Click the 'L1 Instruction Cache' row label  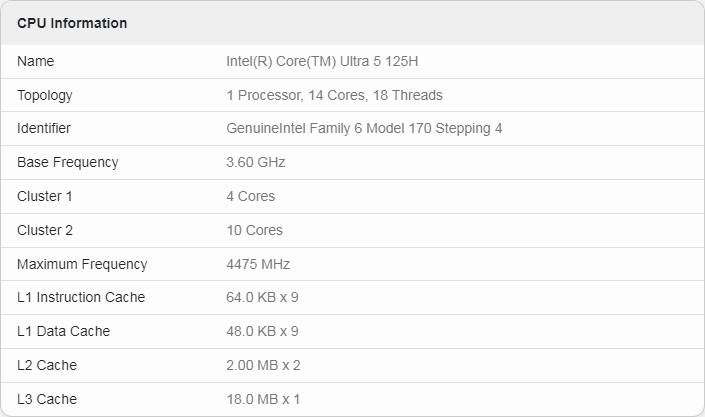click(81, 297)
